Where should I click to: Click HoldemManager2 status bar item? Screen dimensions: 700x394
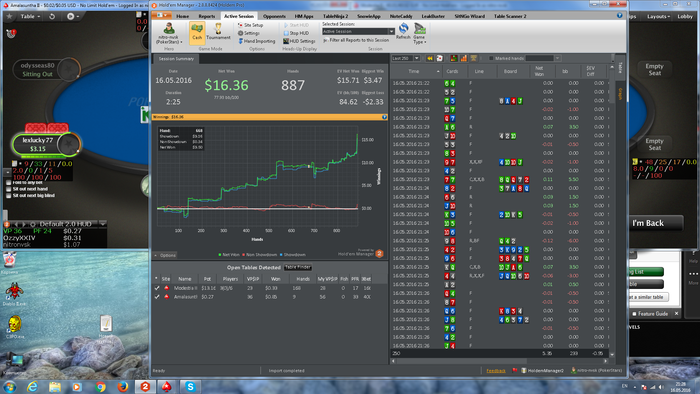(543, 370)
